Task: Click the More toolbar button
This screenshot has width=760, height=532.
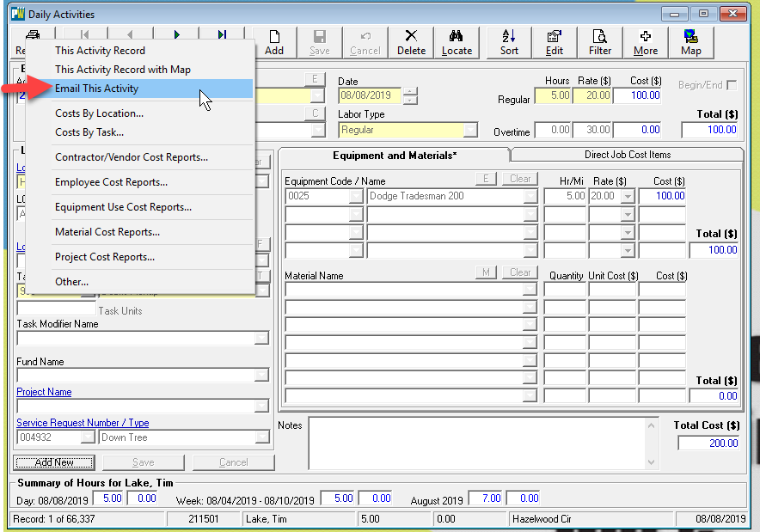Action: (646, 41)
